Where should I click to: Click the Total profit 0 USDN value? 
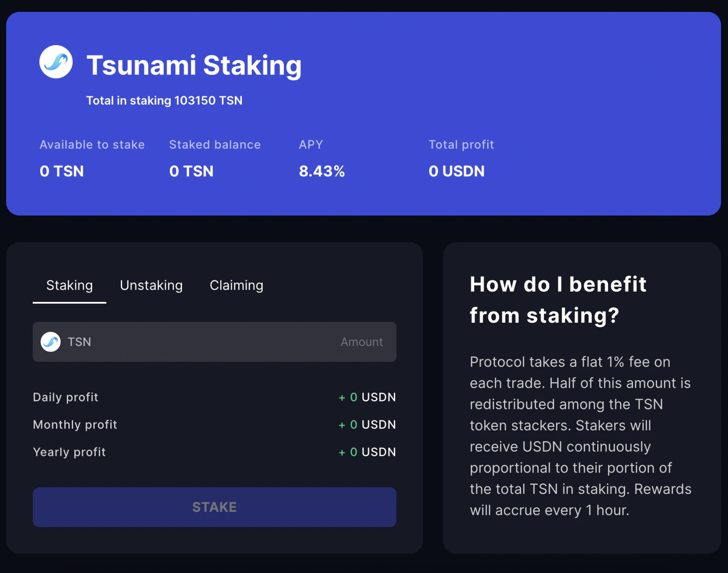[x=456, y=171]
